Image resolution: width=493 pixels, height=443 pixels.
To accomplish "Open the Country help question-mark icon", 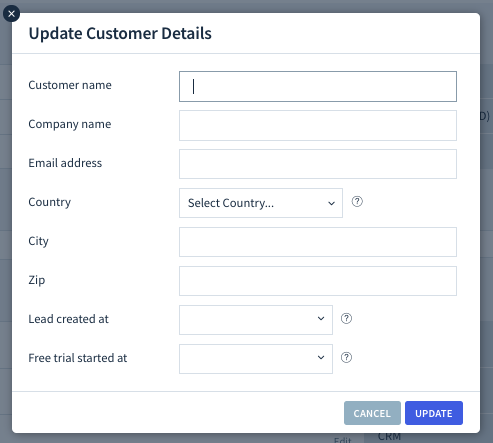I will [x=357, y=201].
